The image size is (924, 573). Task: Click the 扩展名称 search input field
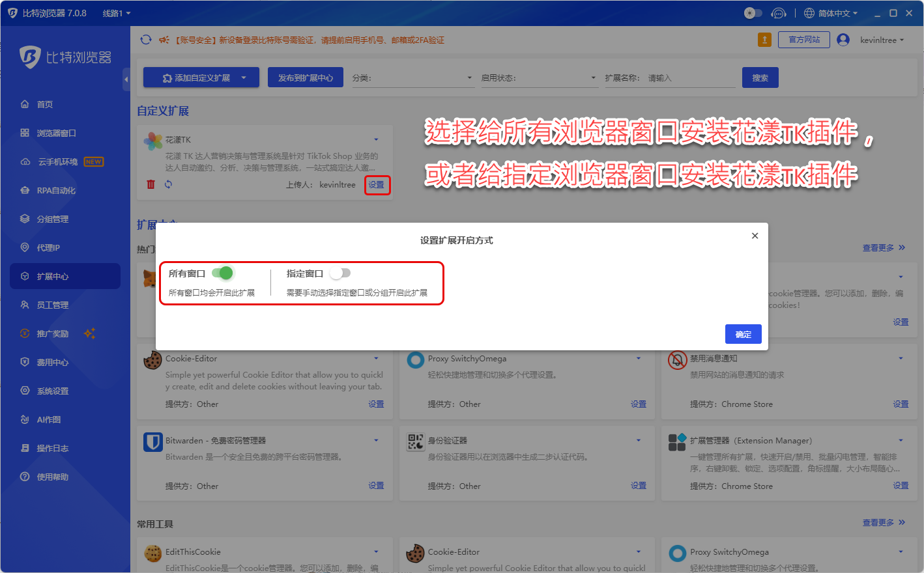[x=689, y=78]
